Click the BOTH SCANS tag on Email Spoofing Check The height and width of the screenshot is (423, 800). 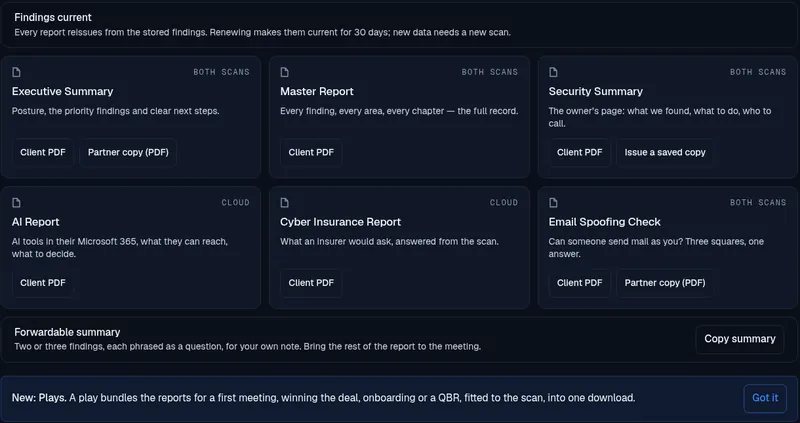click(x=758, y=203)
